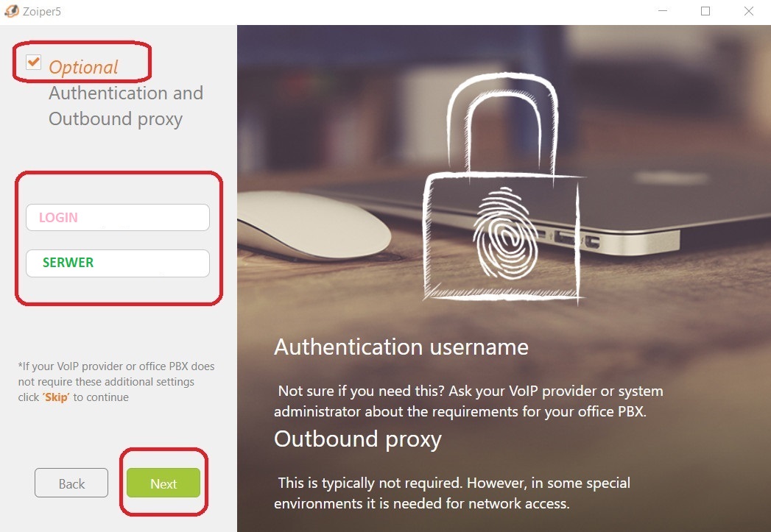Viewport: 771px width, 532px height.
Task: Go to previous step with Back
Action: pos(71,483)
